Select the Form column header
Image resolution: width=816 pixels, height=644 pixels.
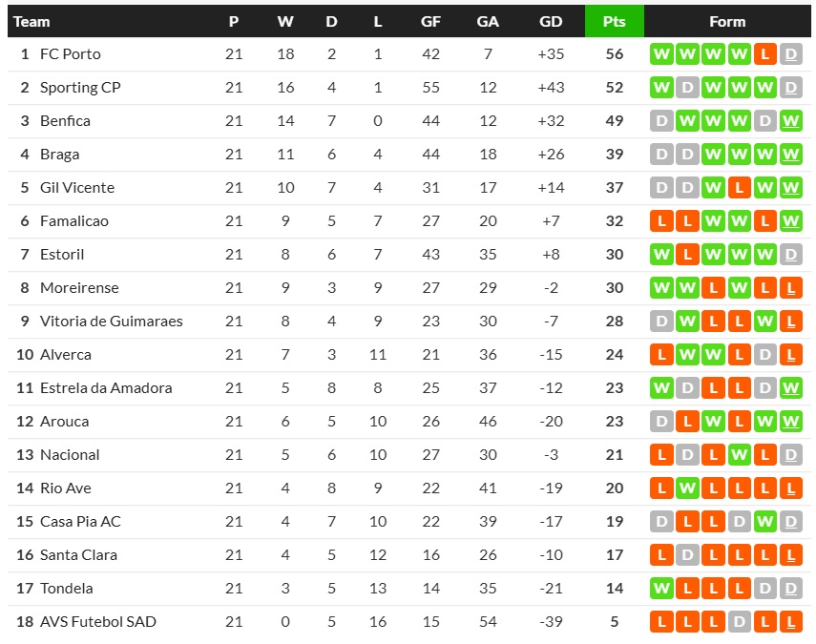pos(727,21)
